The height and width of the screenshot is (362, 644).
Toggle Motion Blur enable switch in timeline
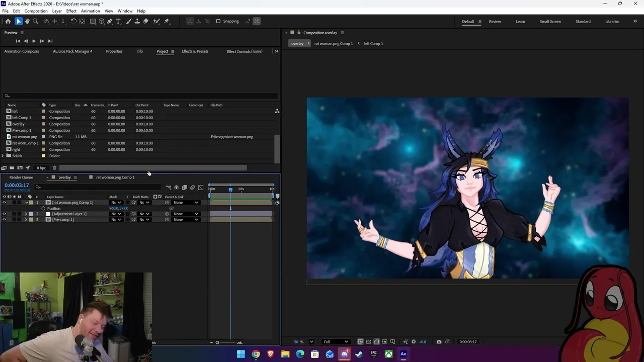click(x=192, y=188)
